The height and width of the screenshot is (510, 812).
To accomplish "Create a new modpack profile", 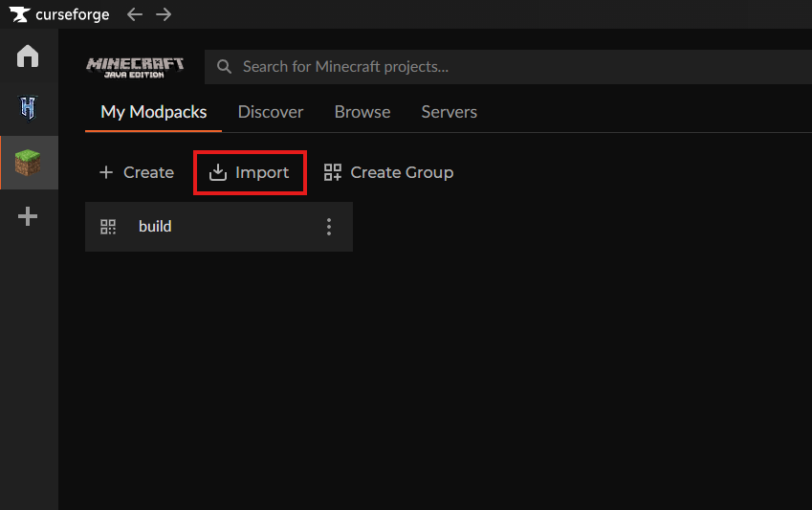I will [137, 172].
